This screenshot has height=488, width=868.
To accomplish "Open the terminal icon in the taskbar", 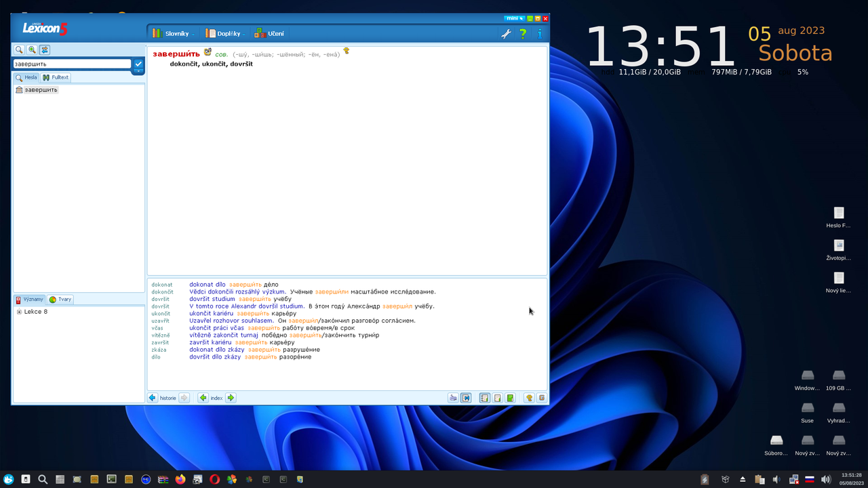I will coord(111,479).
